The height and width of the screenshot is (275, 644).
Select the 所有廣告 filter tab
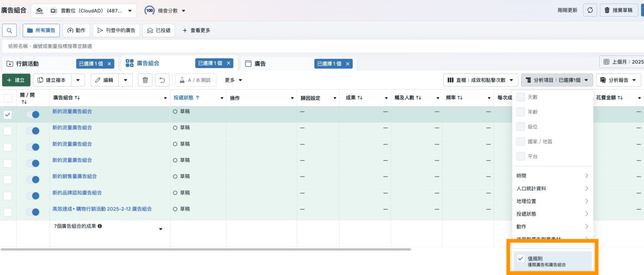(x=41, y=30)
